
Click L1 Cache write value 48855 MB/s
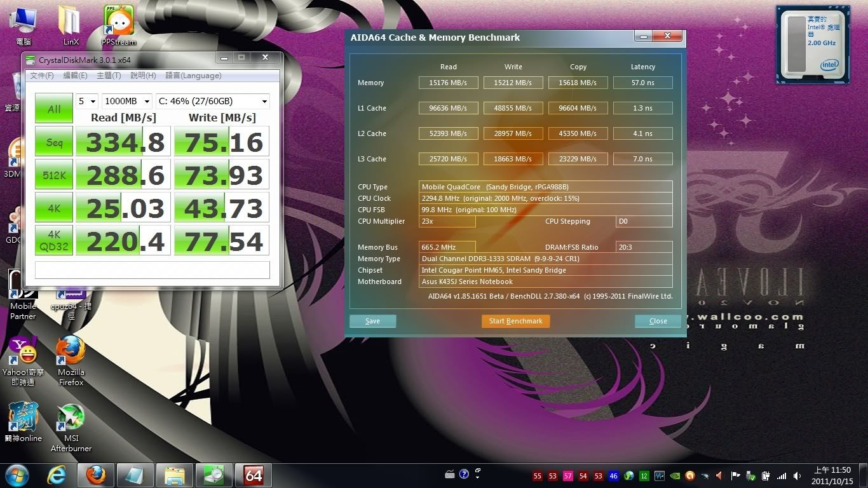(513, 108)
